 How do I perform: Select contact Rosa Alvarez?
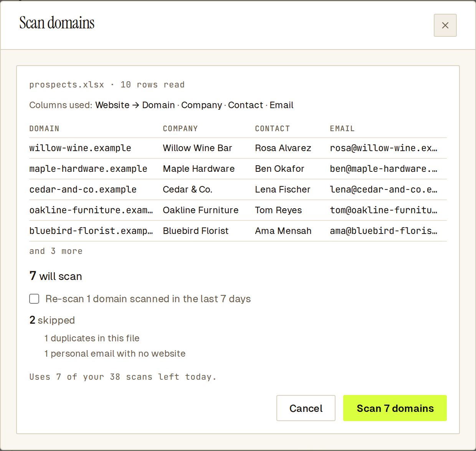point(283,148)
